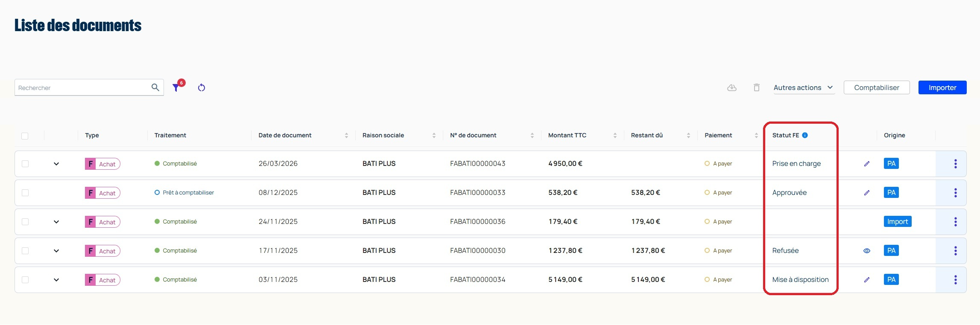The width and height of the screenshot is (980, 325).
Task: Expand row dated 03/11/2025
Action: click(x=56, y=280)
